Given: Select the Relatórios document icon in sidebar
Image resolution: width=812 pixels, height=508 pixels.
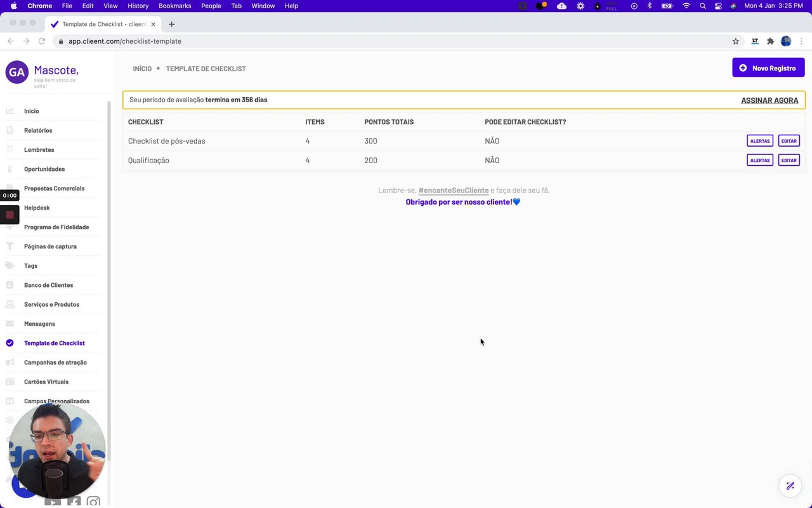Looking at the screenshot, I should point(10,130).
